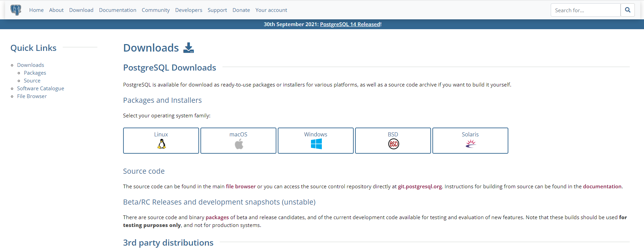The width and height of the screenshot is (644, 248).
Task: Open the Donate nav item
Action: [241, 10]
